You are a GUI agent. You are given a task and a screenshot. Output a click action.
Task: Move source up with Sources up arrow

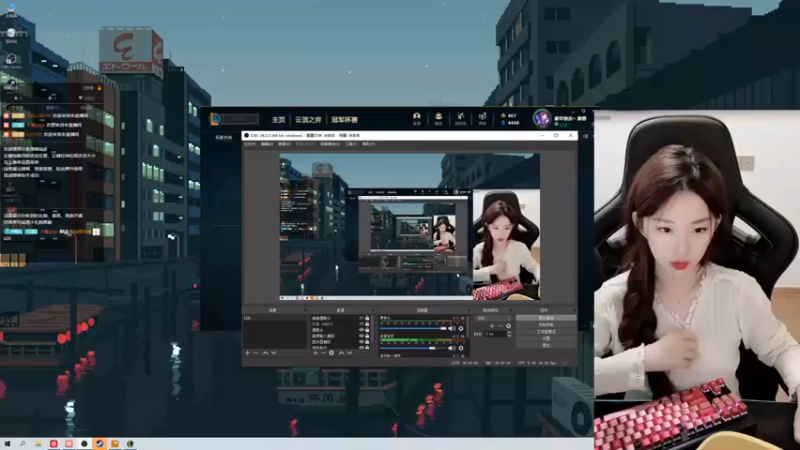[x=341, y=353]
